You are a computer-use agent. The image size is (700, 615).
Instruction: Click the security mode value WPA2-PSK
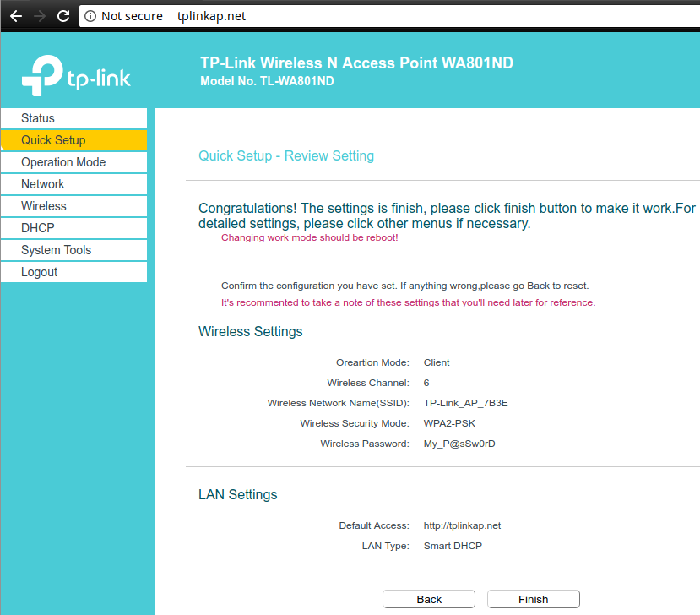(449, 423)
